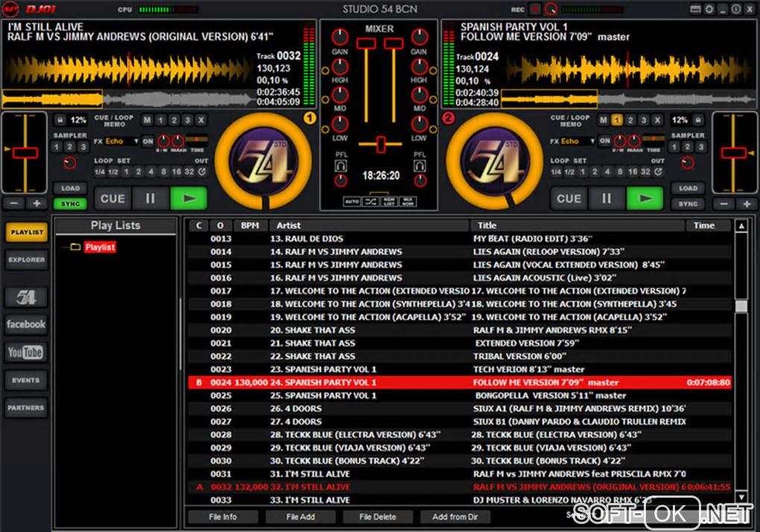Toggle deck 2 FX ON switch
760x532 pixels.
(x=604, y=141)
